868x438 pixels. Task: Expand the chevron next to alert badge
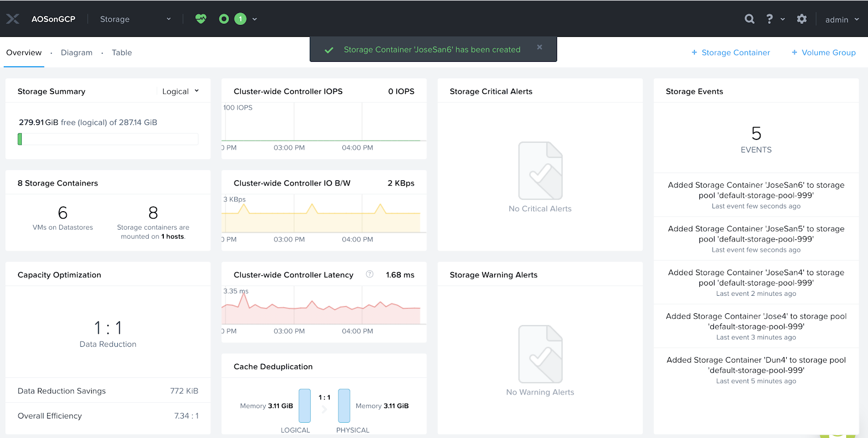(254, 19)
